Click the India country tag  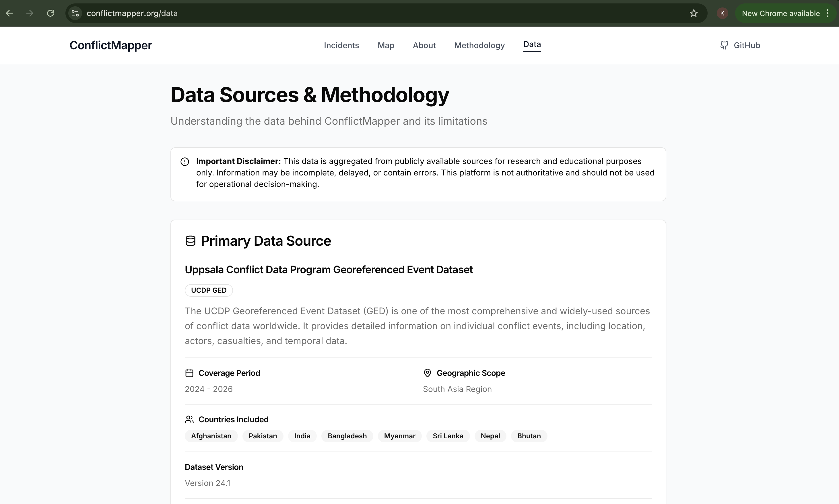(302, 436)
